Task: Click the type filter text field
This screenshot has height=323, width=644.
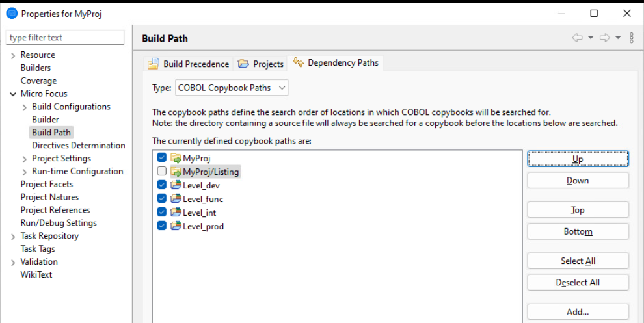Action: [x=65, y=38]
